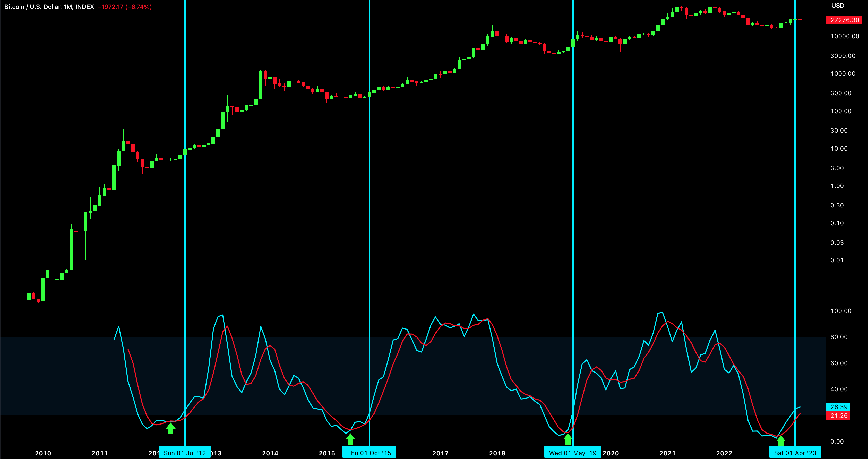Click the 2018 time axis label
Viewport: 868px width, 459px height.
click(497, 453)
